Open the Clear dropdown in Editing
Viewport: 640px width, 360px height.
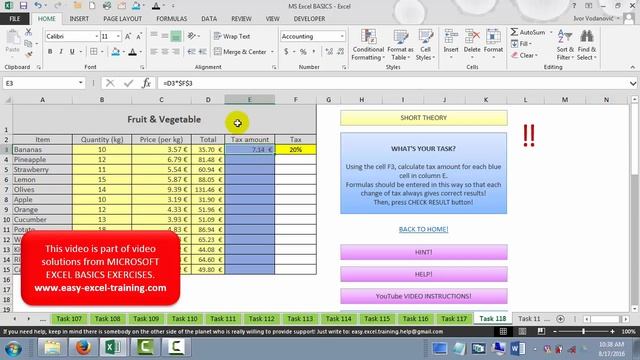(x=524, y=55)
